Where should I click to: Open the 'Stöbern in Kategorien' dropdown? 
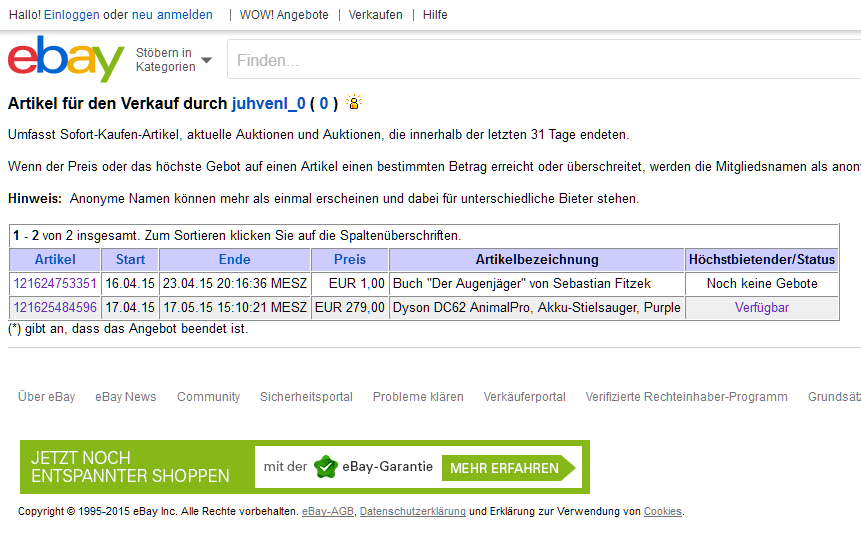tap(174, 60)
